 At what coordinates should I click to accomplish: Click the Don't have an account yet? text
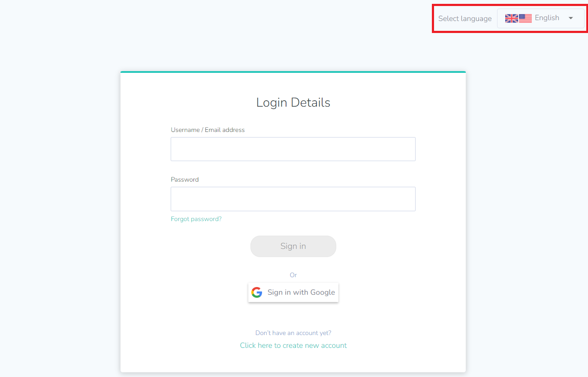click(293, 333)
